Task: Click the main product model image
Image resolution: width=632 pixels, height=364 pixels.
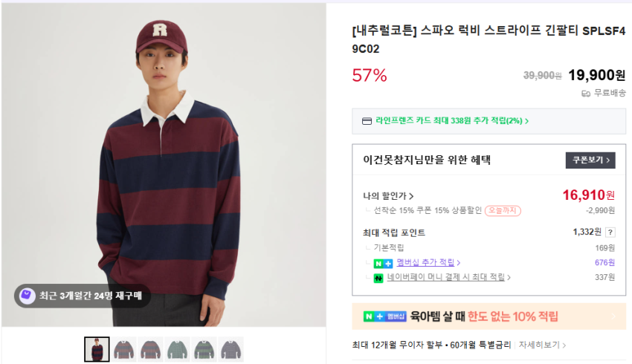Action: (x=164, y=163)
